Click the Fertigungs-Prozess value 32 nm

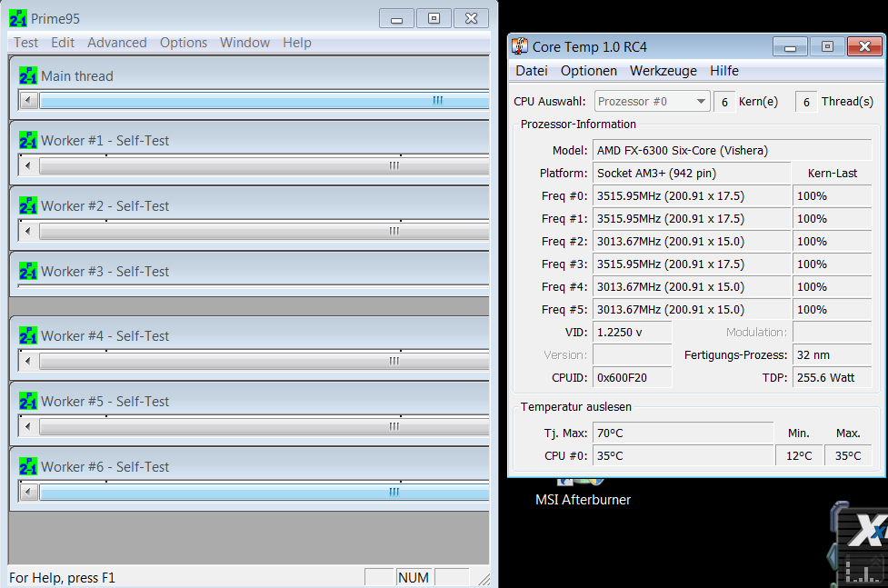point(832,354)
